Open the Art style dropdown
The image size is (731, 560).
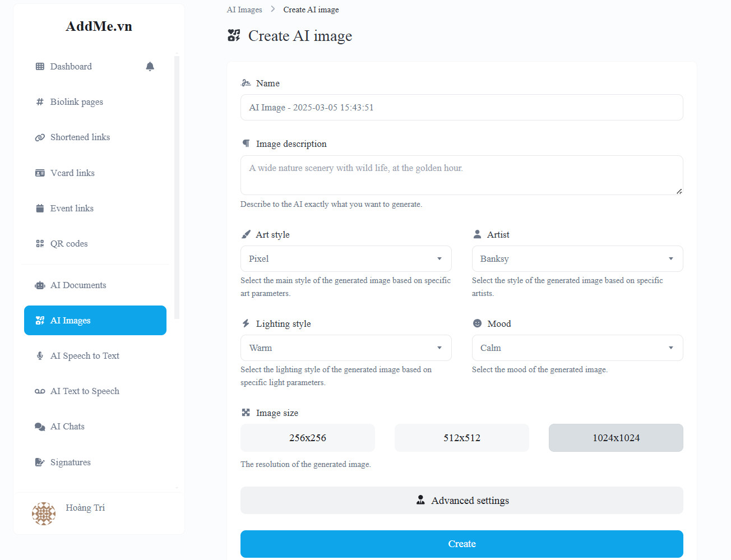pos(346,259)
